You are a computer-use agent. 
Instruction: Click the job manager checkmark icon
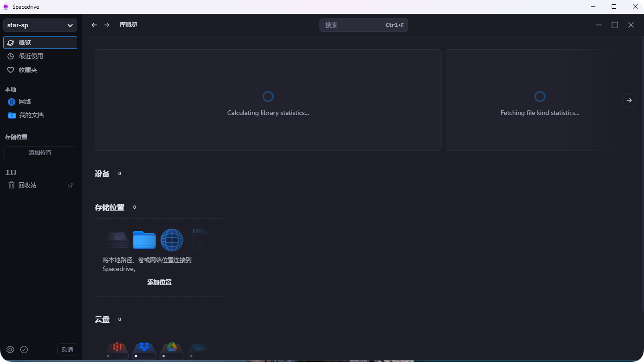tap(24, 350)
